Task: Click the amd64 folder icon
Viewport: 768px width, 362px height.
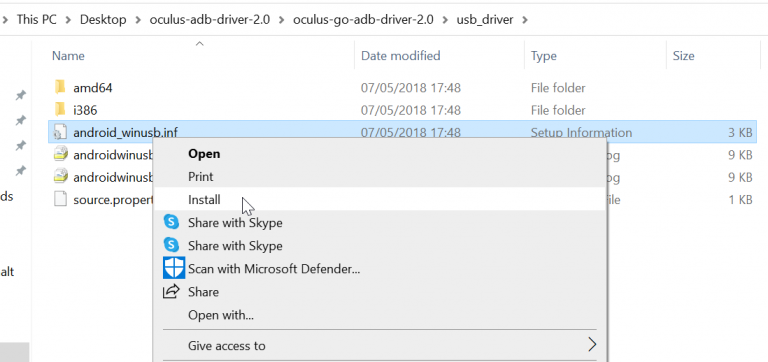Action: [60, 88]
